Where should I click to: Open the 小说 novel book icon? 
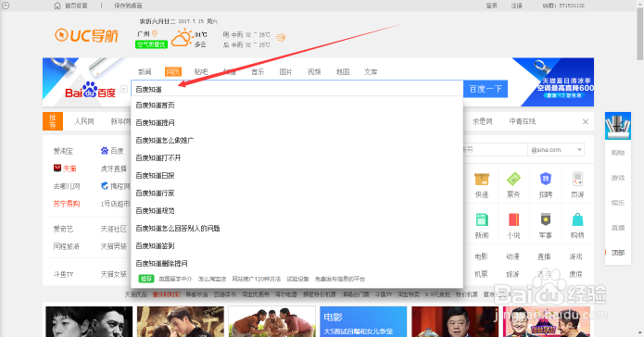[513, 219]
